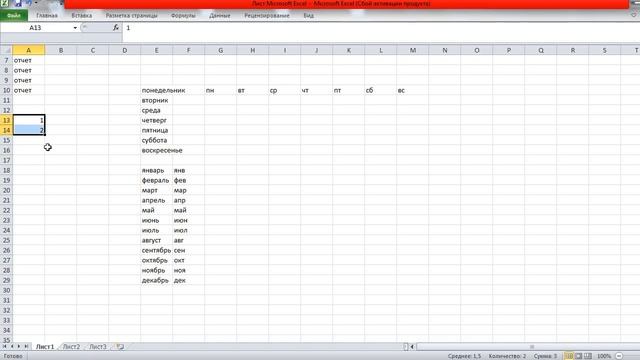Select cell with дек abbreviation
Viewport: 640px width, 360px height.
[x=188, y=280]
